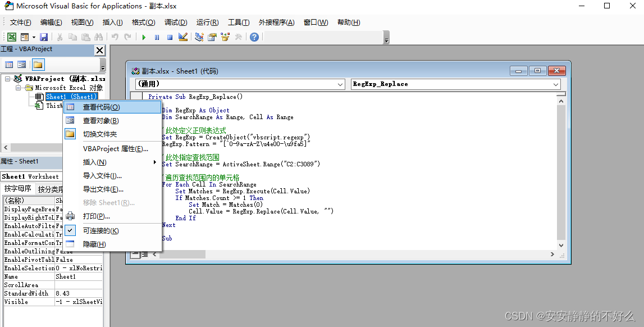
Task: Pause execution with the Break icon
Action: tap(157, 37)
